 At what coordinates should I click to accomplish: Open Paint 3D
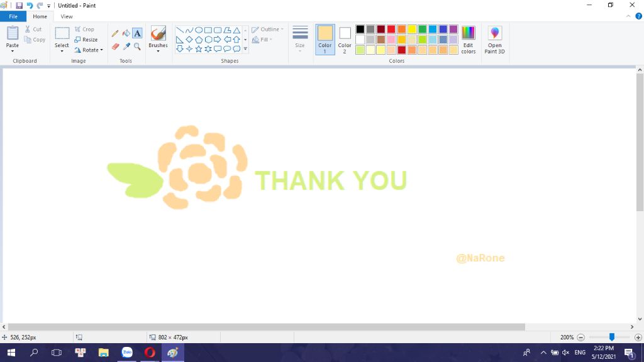(494, 40)
